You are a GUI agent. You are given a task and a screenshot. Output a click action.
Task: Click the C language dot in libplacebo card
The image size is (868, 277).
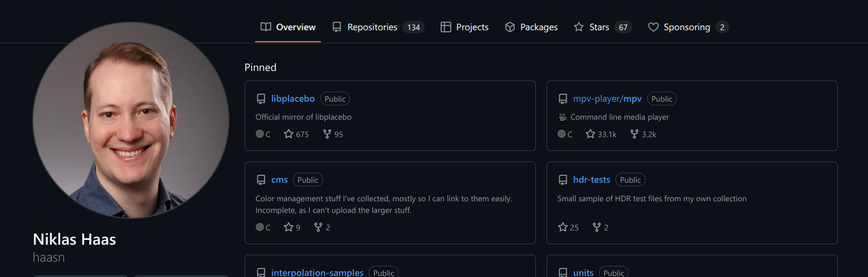(x=259, y=134)
